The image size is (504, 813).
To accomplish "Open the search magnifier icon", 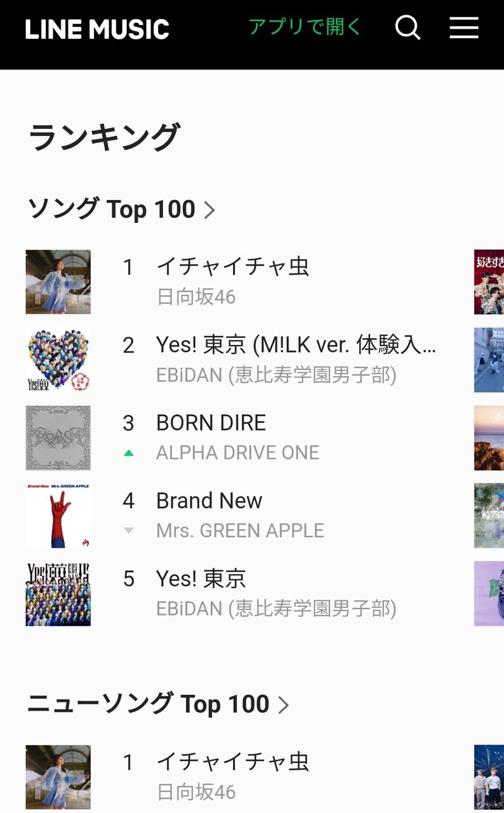I will click(408, 28).
